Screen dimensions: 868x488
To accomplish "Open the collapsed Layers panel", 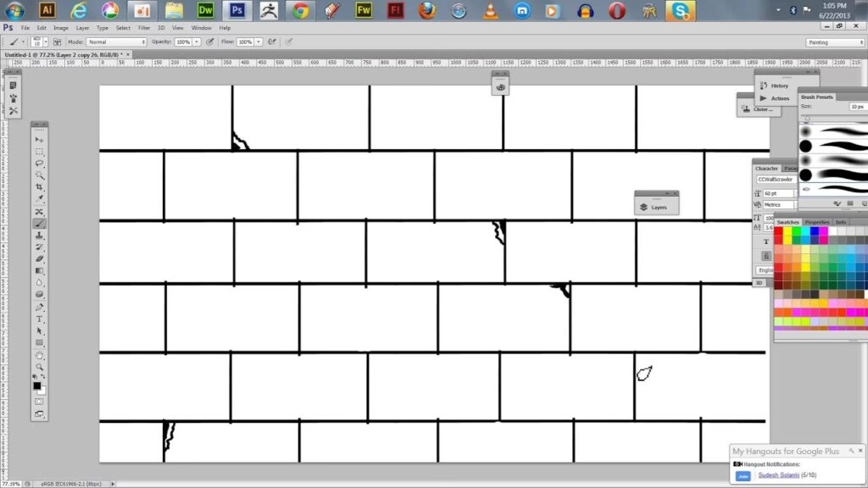I will pos(657,207).
